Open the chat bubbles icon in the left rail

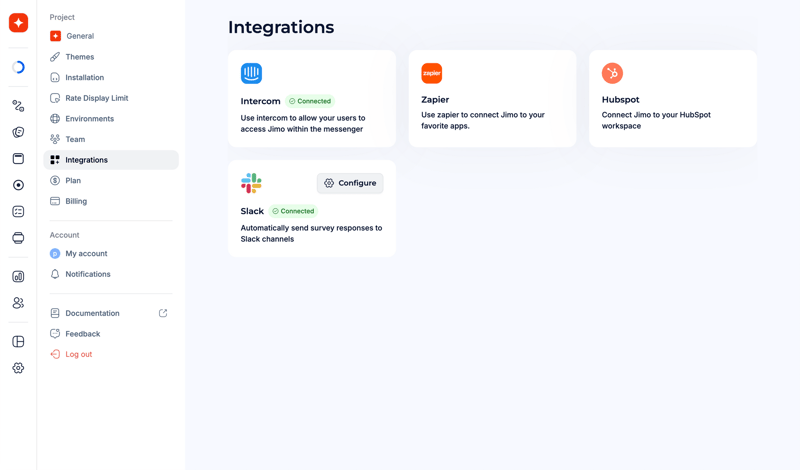pyautogui.click(x=18, y=132)
